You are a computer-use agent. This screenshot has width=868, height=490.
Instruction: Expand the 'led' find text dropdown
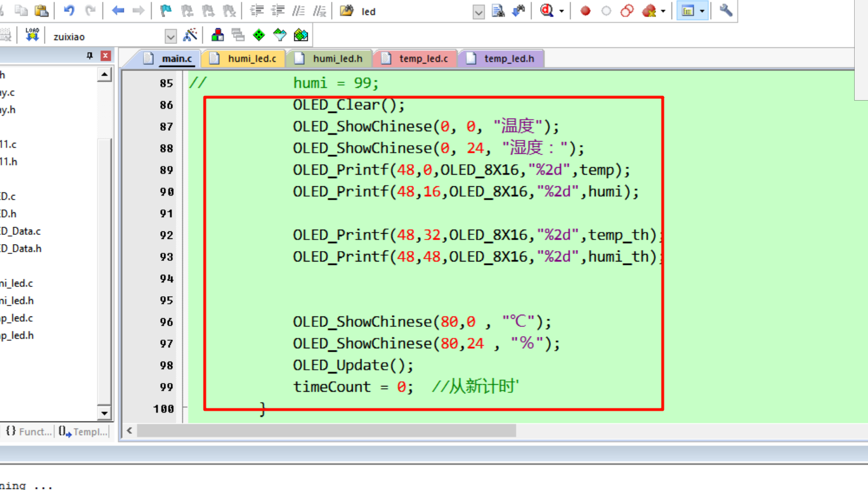coord(478,12)
